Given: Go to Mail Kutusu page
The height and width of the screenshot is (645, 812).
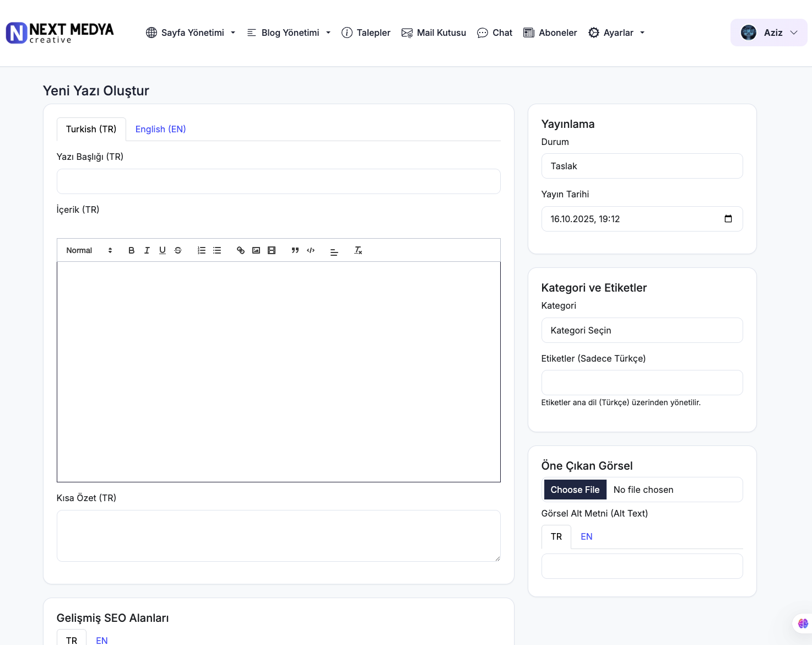Looking at the screenshot, I should (434, 33).
